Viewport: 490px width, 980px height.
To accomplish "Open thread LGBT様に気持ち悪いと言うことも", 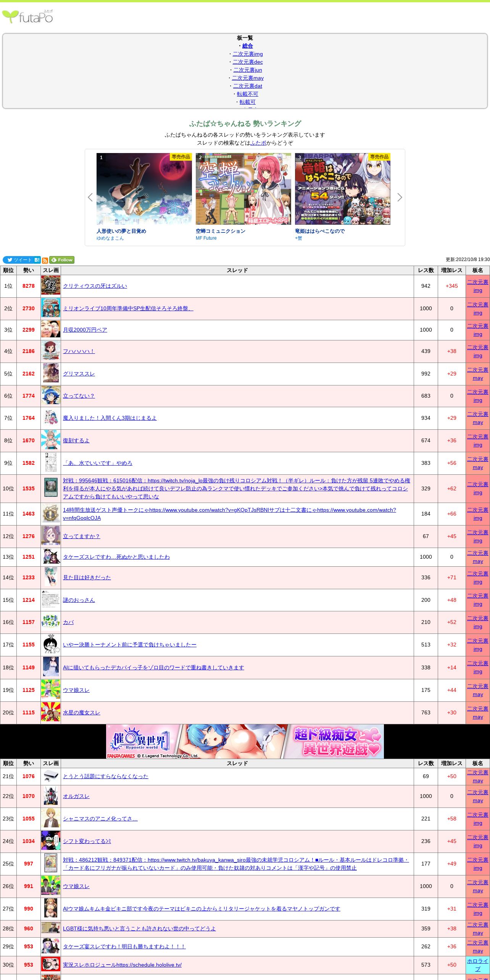I will click(139, 928).
